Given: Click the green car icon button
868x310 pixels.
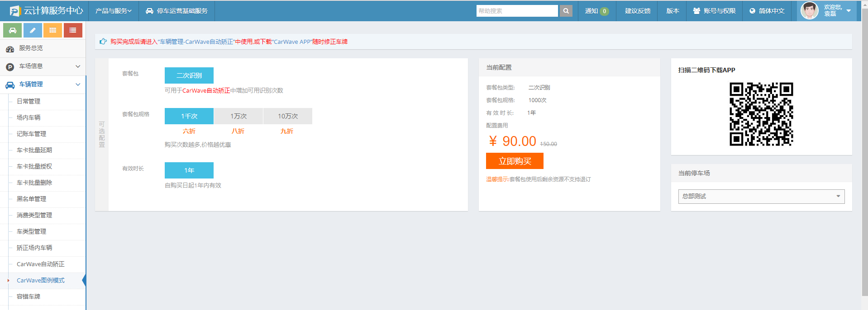Looking at the screenshot, I should tap(13, 30).
